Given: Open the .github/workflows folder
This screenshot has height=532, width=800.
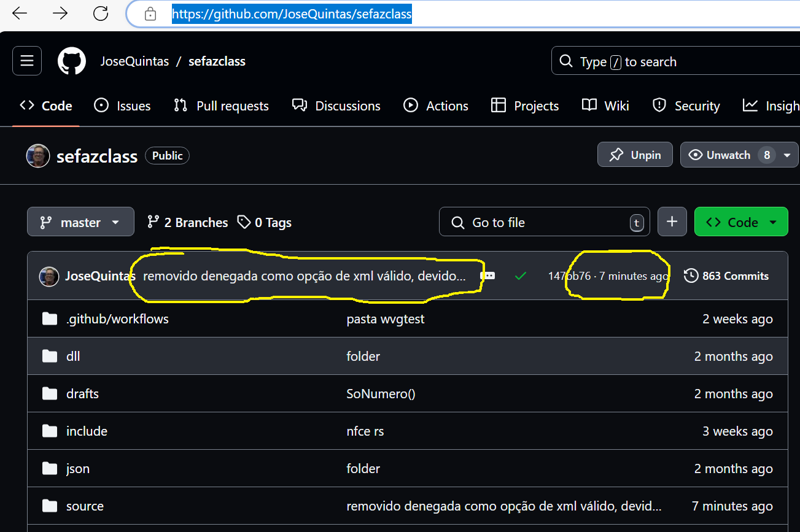Looking at the screenshot, I should [117, 319].
